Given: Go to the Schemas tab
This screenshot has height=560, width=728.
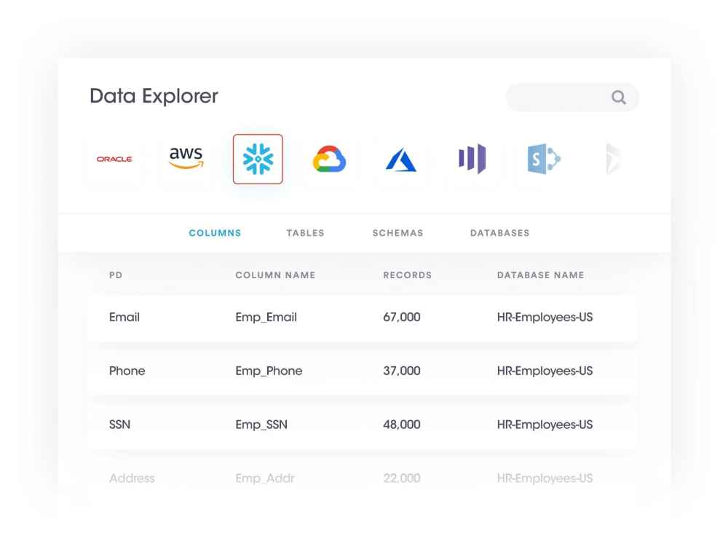Looking at the screenshot, I should pyautogui.click(x=397, y=233).
